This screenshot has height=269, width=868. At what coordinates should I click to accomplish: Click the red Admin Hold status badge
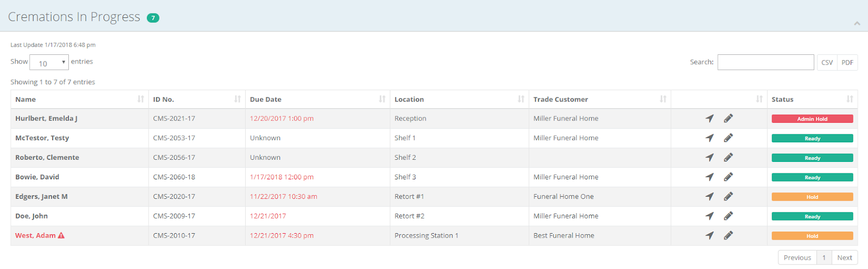pyautogui.click(x=812, y=119)
